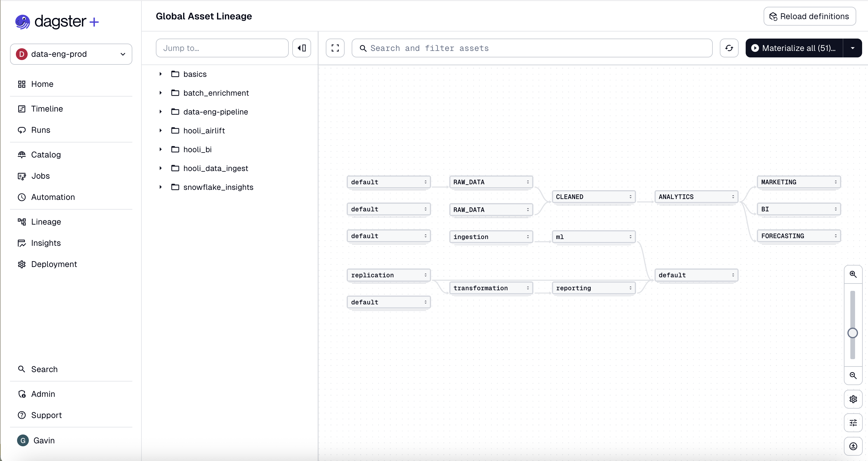Screen dimensions: 868x461
Task: Download the lineage graph image
Action: point(853,446)
